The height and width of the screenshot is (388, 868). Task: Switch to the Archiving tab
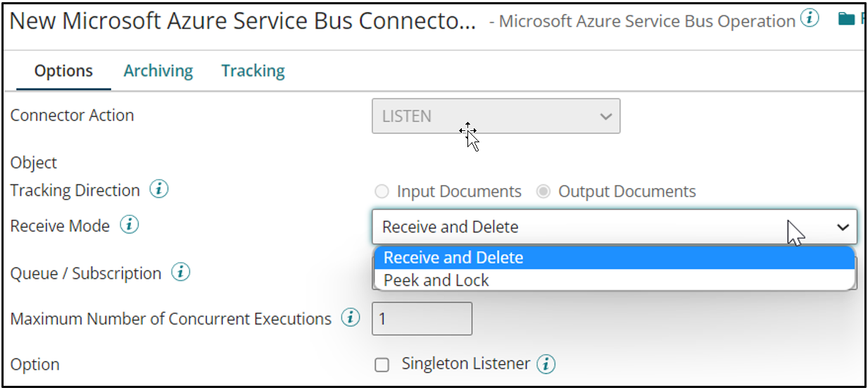pos(158,71)
